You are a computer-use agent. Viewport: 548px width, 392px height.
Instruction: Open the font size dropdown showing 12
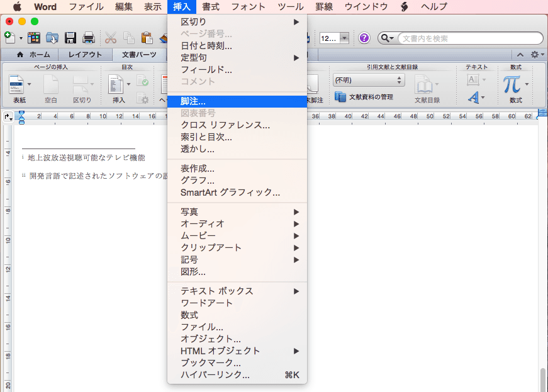[345, 38]
